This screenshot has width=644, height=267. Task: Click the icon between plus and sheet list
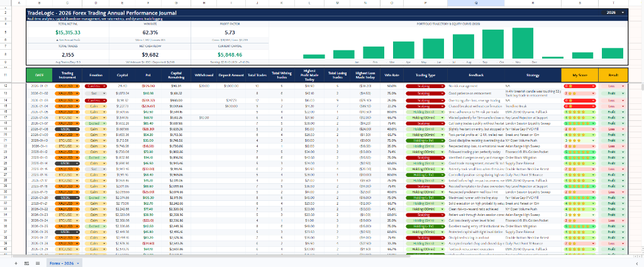[26, 263]
